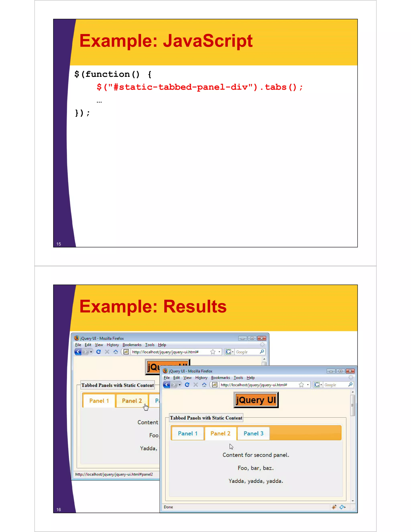Click the Forward arrow in the front Firefox window
This screenshot has width=411, height=532.
click(x=174, y=385)
